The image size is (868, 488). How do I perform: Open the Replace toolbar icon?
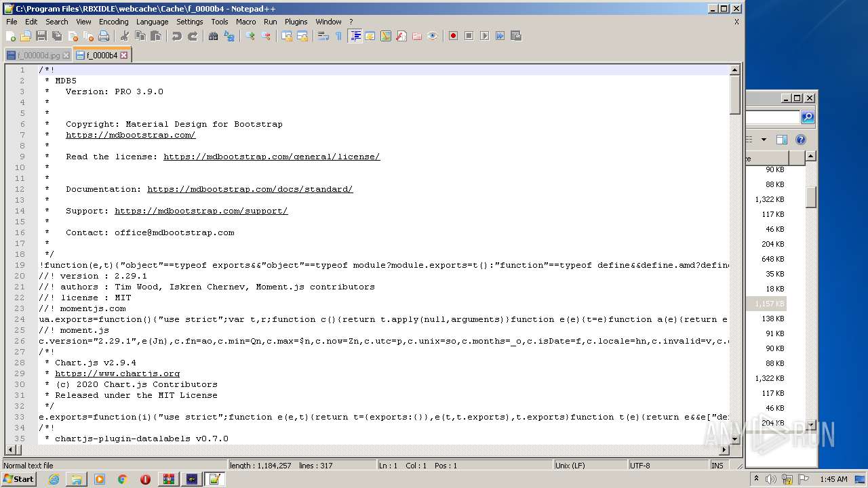pyautogui.click(x=229, y=36)
